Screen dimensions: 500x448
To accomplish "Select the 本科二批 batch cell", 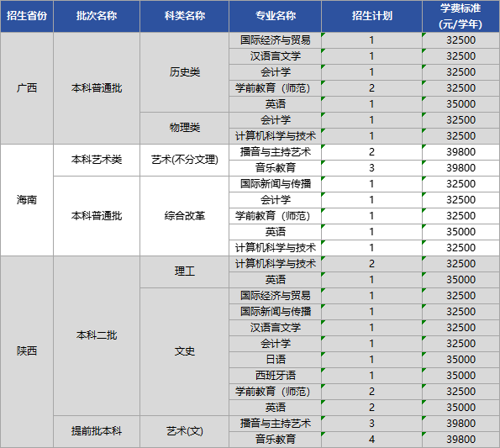I will 97,335.
